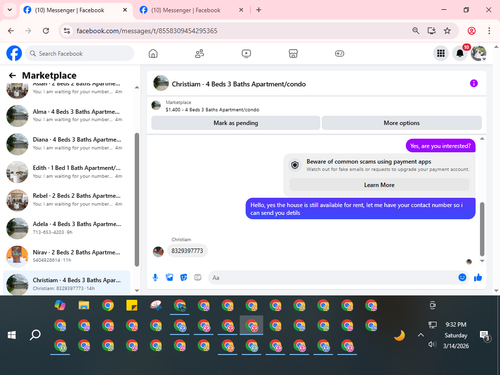Bookmark this page with the star icon

[447, 31]
